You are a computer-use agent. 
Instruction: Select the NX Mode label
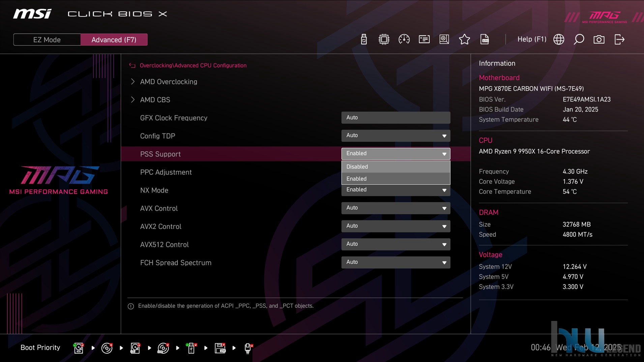154,190
